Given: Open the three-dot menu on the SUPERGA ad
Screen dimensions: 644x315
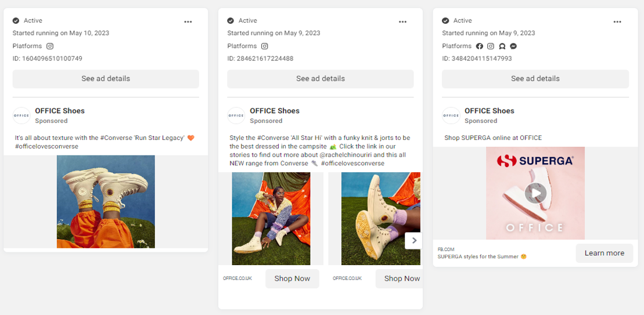Looking at the screenshot, I should click(x=617, y=21).
